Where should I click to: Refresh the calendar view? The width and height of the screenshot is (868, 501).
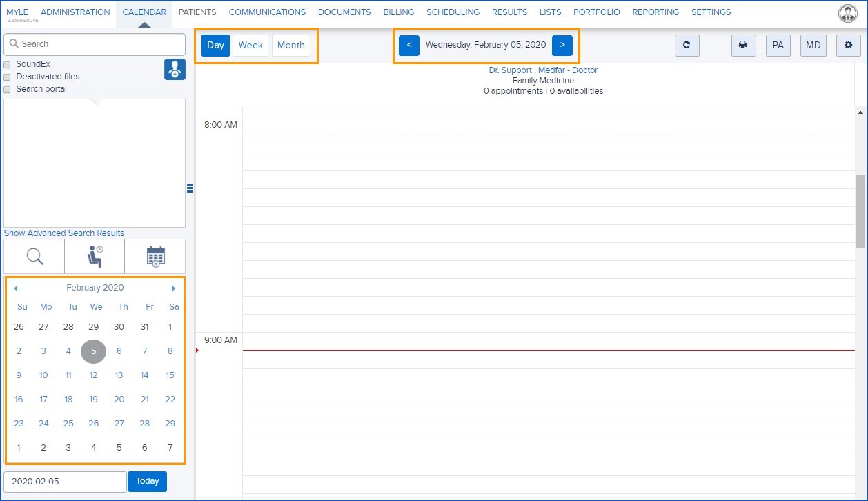tap(687, 45)
